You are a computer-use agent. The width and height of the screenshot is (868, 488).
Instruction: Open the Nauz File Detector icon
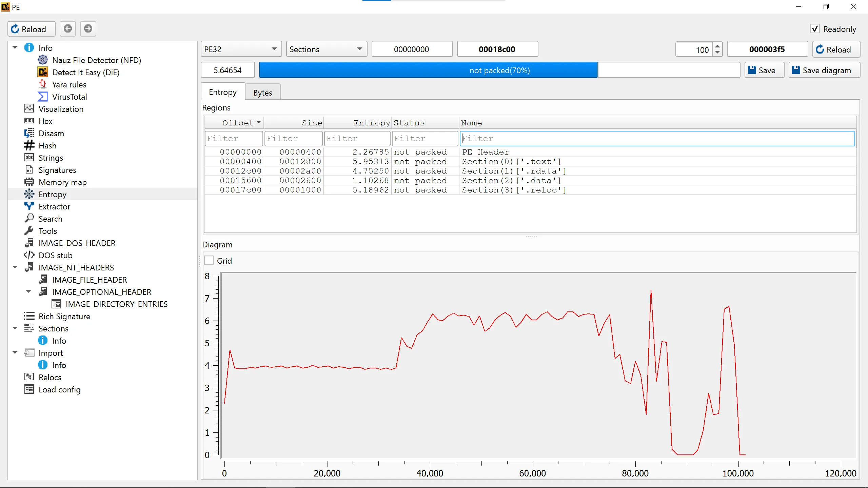coord(43,60)
